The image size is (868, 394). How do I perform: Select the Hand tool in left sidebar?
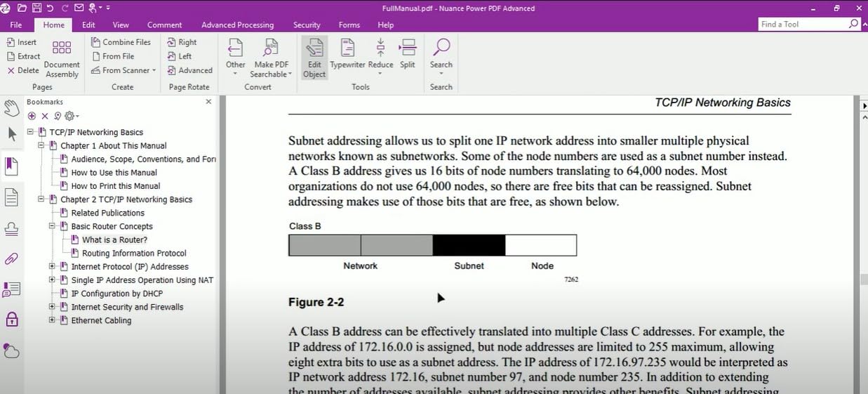tap(11, 107)
